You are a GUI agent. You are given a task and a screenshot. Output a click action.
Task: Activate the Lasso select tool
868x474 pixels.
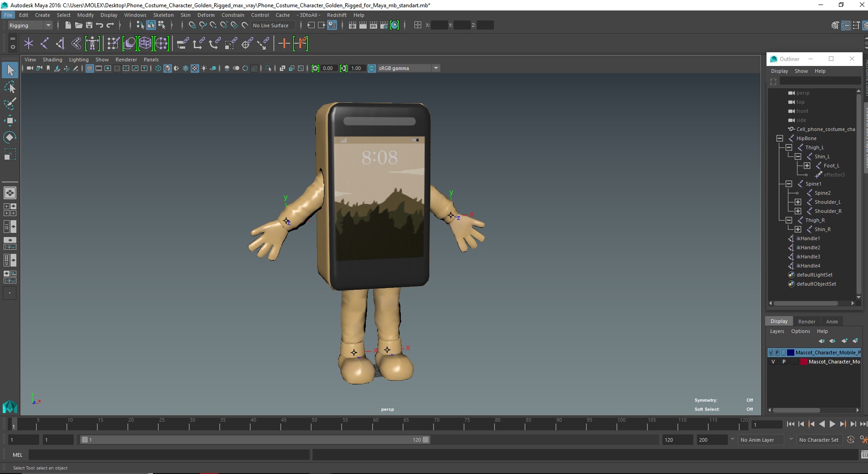10,87
